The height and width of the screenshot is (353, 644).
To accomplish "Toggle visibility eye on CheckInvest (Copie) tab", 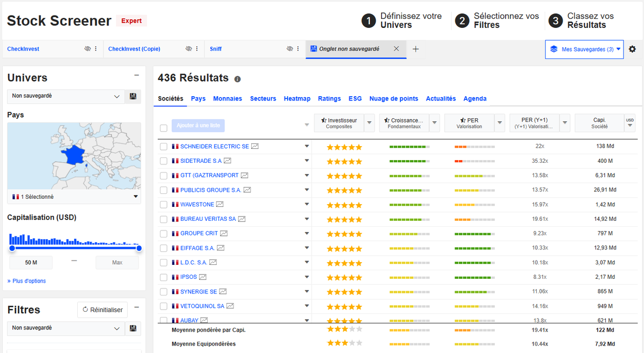I will tap(189, 49).
